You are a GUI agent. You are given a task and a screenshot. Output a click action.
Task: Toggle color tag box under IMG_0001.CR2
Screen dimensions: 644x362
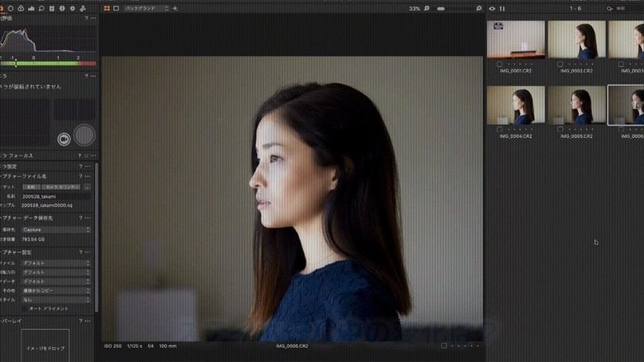(500, 64)
